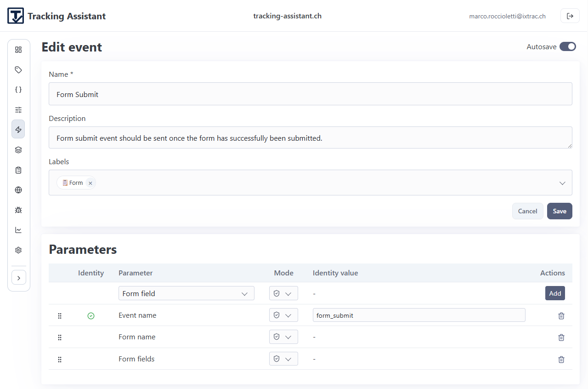Open the bug icon in sidebar

pyautogui.click(x=18, y=210)
